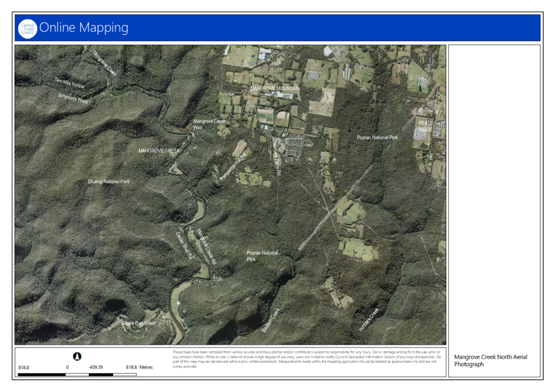The image size is (555, 392).
Task: Click the north arrow compass icon
Action: tap(78, 356)
